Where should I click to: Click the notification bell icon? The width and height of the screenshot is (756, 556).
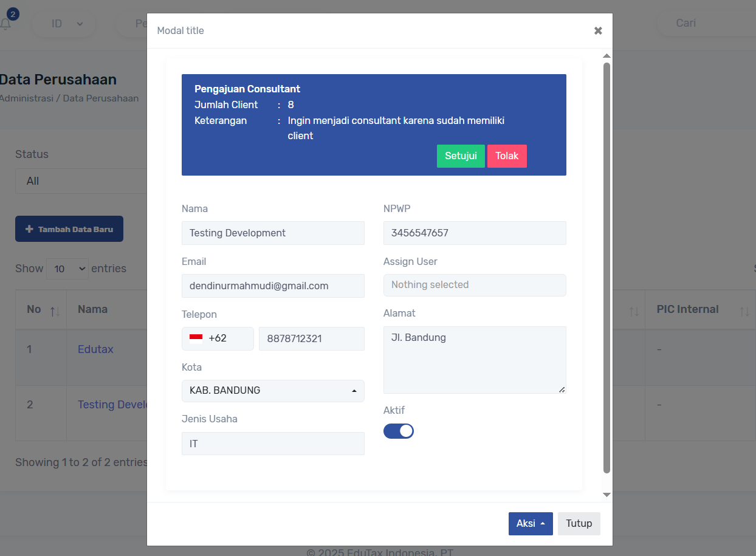6,24
